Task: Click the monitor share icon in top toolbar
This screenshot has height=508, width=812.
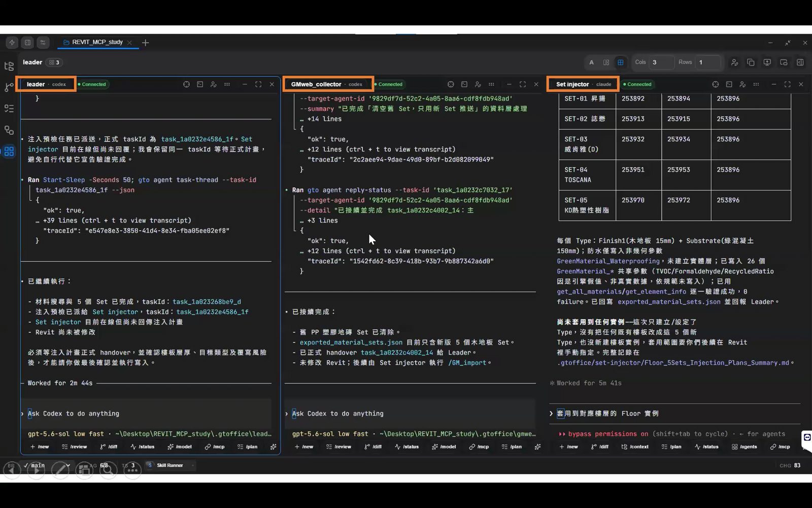Action: 767,62
